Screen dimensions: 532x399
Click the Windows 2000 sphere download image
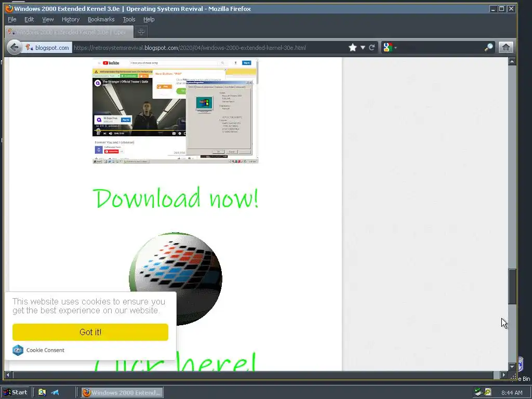pos(176,278)
